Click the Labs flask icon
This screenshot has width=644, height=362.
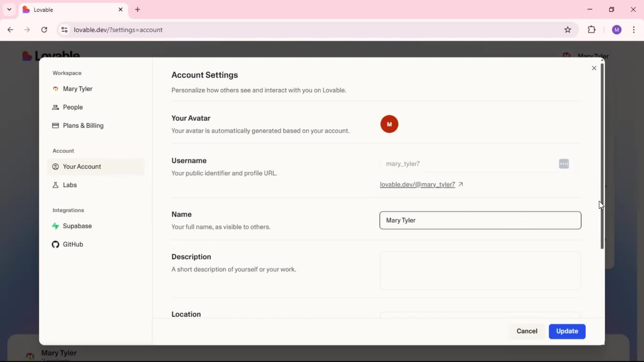point(55,185)
